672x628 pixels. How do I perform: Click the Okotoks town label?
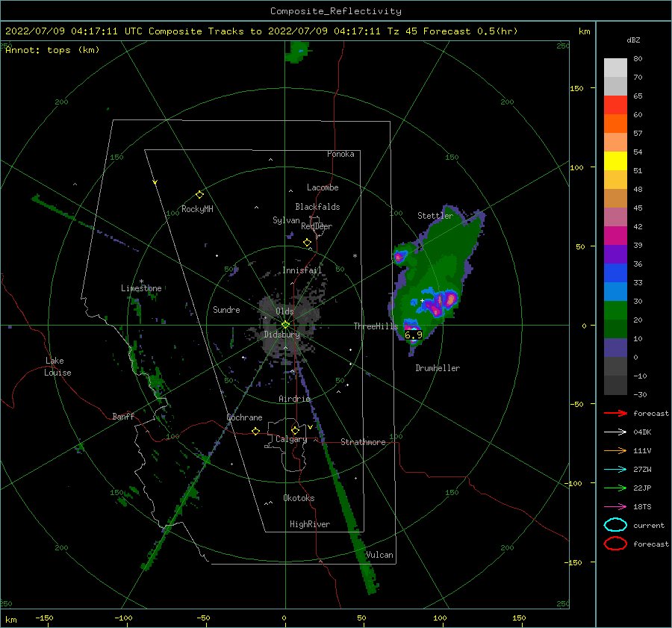299,498
